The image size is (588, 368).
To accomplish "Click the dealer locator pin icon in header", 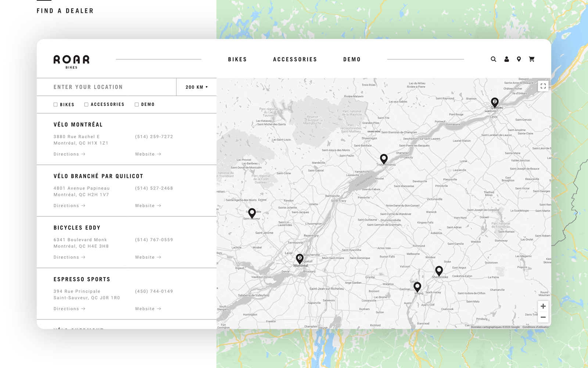I will (x=519, y=59).
